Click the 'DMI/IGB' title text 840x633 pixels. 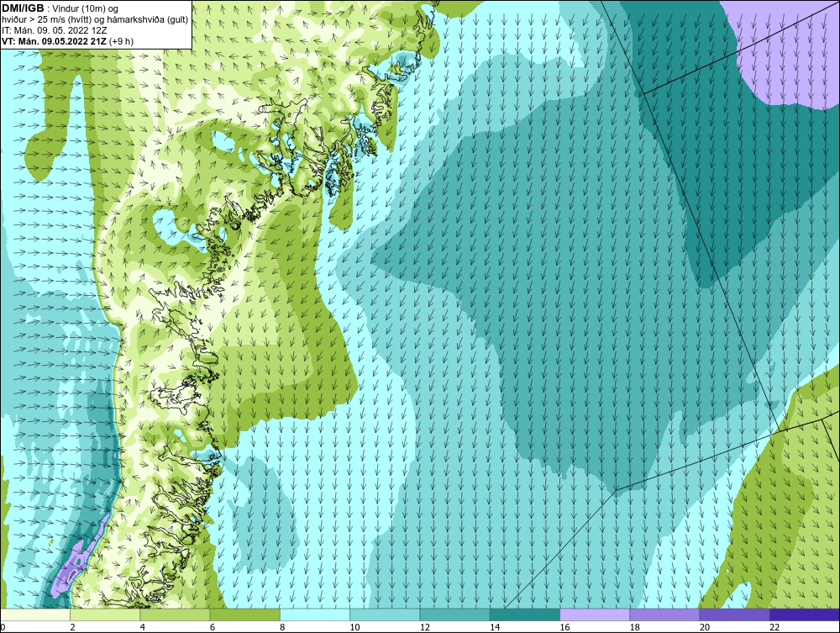point(23,8)
